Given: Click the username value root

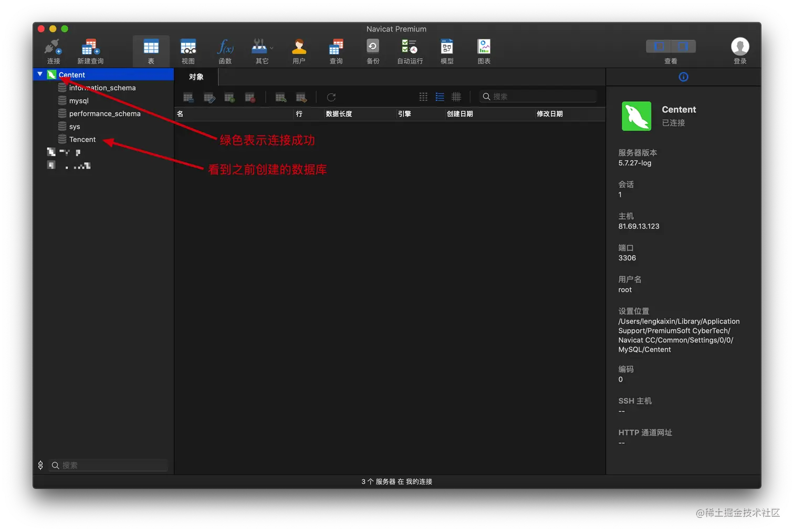Looking at the screenshot, I should (x=625, y=290).
